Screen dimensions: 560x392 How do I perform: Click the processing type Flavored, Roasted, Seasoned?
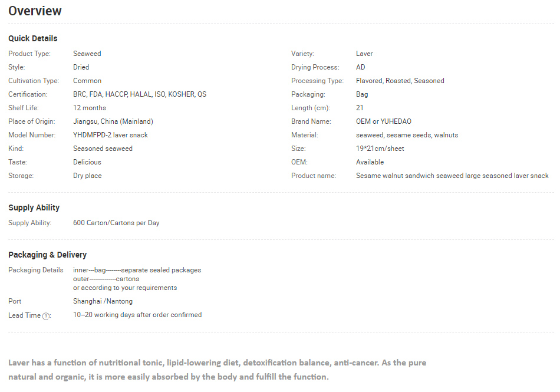[400, 81]
